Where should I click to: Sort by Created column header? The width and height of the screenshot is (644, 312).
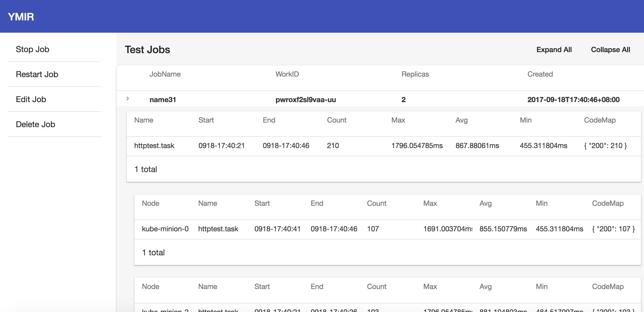coord(540,74)
